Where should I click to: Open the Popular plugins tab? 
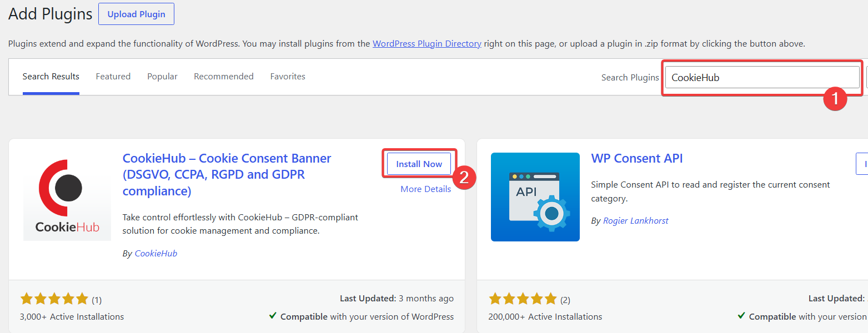tap(162, 77)
